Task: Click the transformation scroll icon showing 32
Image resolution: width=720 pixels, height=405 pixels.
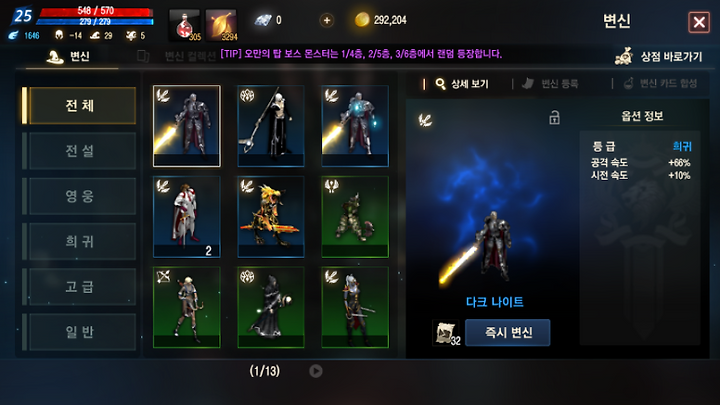Action: 445,332
